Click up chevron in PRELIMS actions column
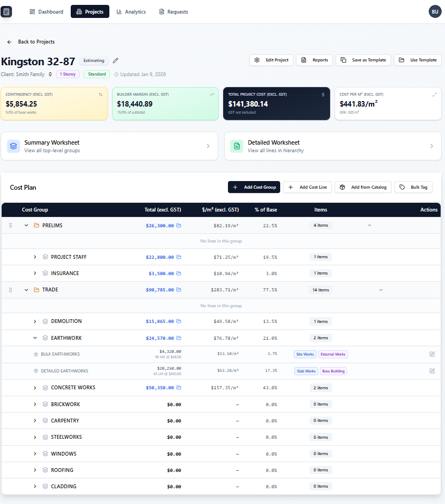Image resolution: width=445 pixels, height=504 pixels. 369,225
